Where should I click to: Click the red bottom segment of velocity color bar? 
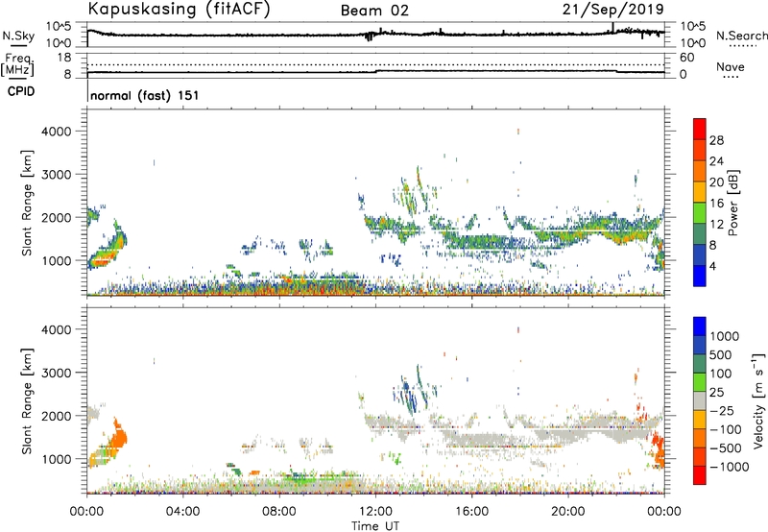coord(700,475)
